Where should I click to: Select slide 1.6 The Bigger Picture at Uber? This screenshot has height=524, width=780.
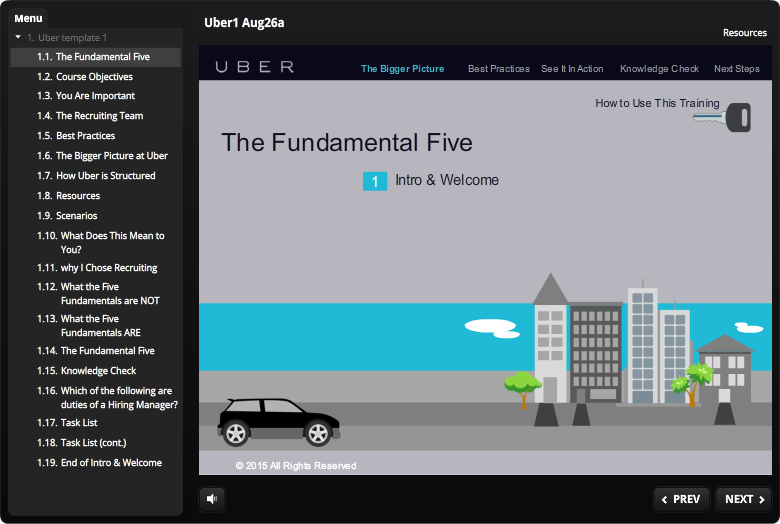[96, 156]
